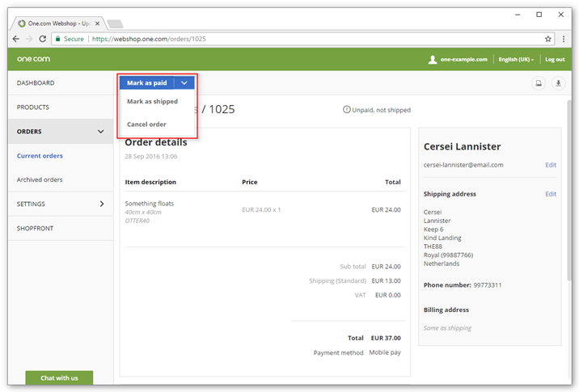Click Unpaid, not shipped status
The height and width of the screenshot is (392, 579).
[x=377, y=110]
